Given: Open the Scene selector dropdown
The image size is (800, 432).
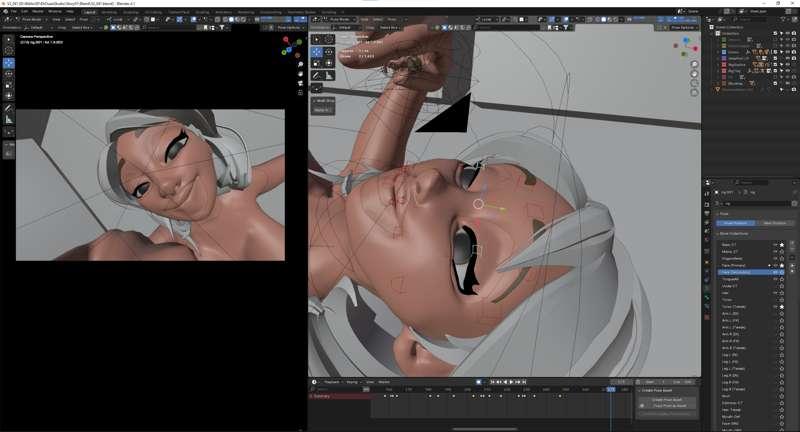Looking at the screenshot, I should click(694, 11).
